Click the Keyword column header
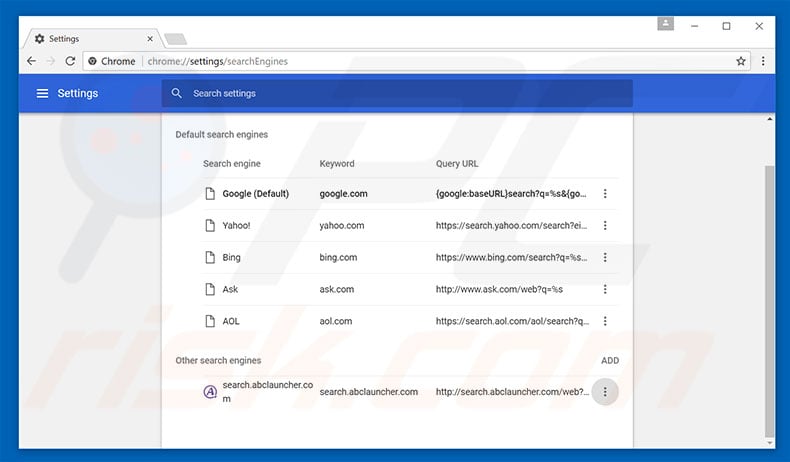 337,164
